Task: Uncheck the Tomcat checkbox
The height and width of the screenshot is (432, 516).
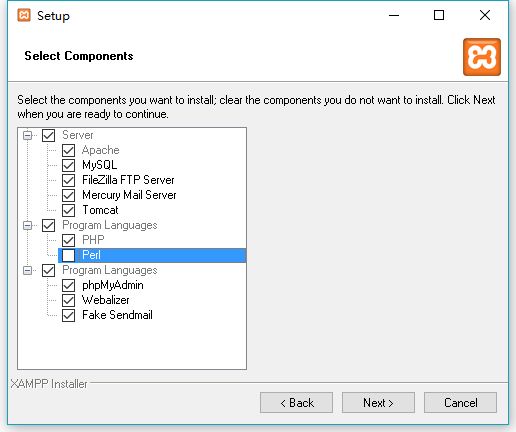Action: tap(68, 210)
